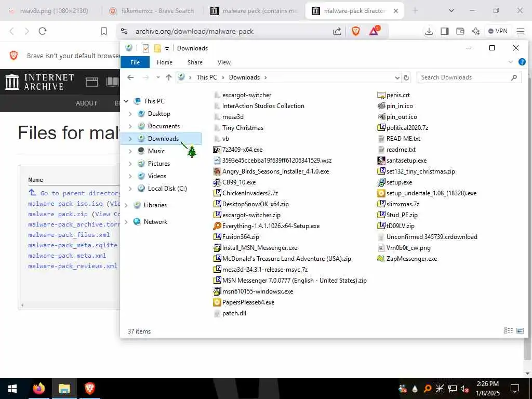Click the VPN button in toolbar
Viewport: 532px width, 399px height.
[498, 31]
